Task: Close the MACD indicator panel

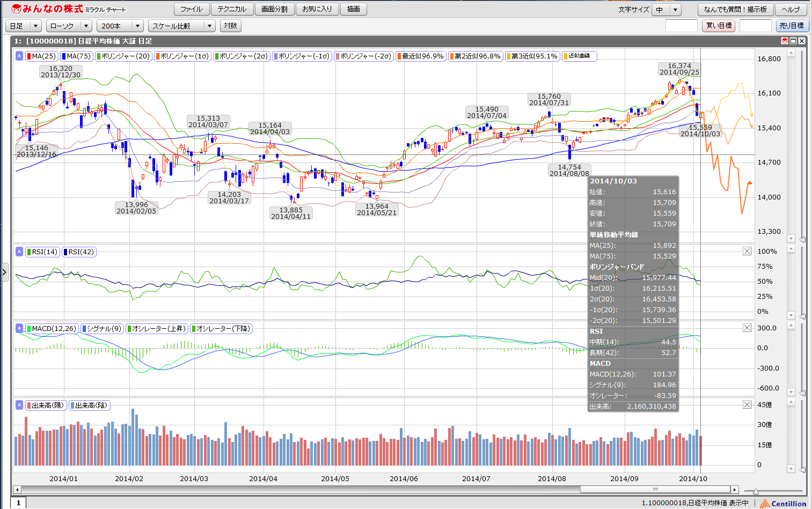Action: coord(747,328)
